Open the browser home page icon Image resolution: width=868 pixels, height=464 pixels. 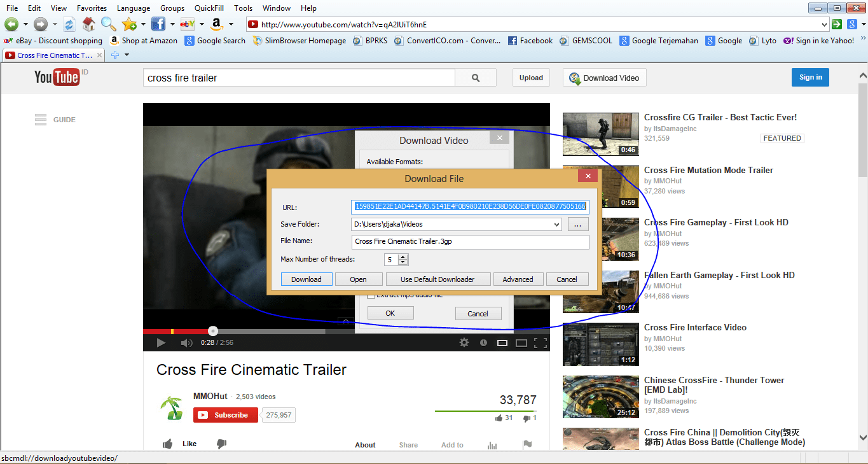[88, 24]
